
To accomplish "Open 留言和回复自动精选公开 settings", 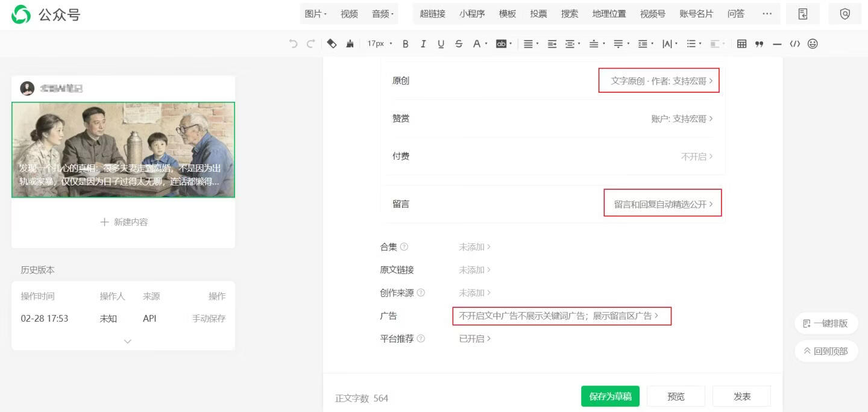I will tap(662, 203).
